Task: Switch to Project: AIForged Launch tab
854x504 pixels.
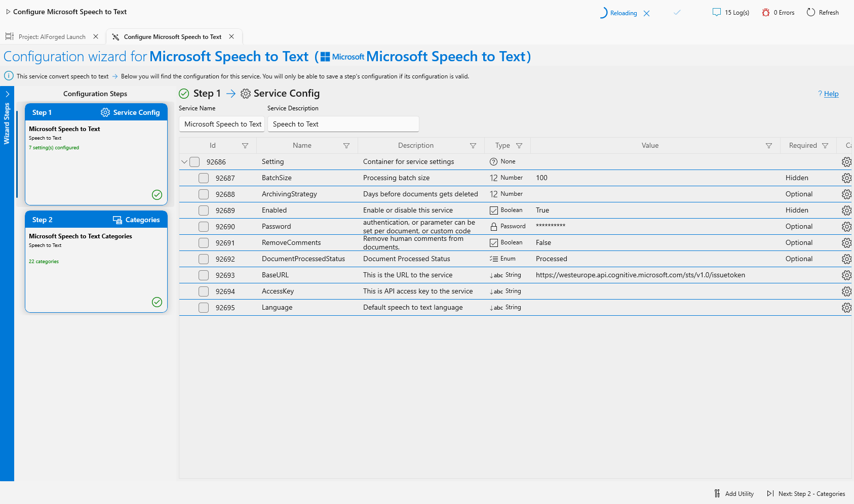Action: pos(52,36)
